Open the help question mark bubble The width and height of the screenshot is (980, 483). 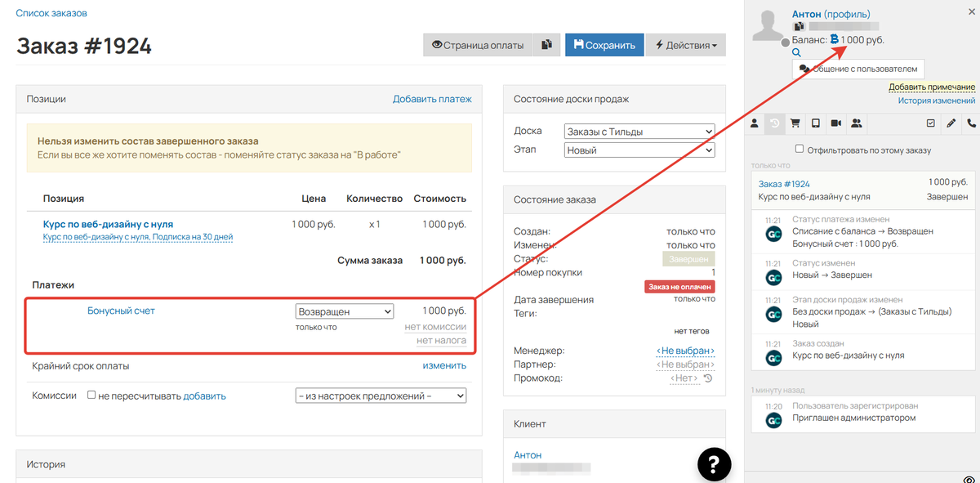click(x=713, y=465)
